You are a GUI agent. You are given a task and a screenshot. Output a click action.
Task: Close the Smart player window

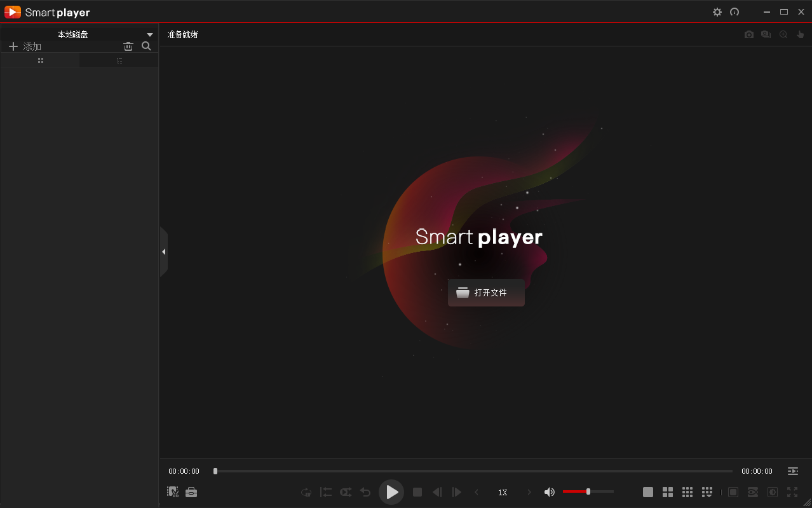[x=801, y=12]
